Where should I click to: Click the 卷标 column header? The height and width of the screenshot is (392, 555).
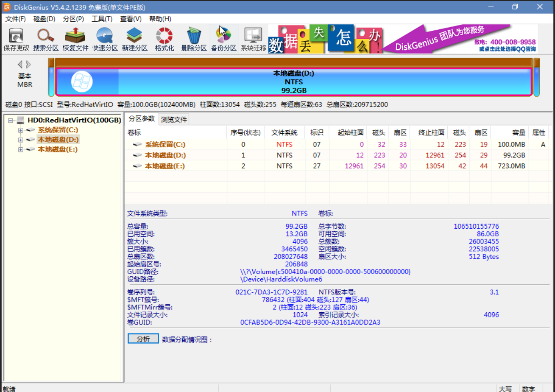pyautogui.click(x=176, y=133)
